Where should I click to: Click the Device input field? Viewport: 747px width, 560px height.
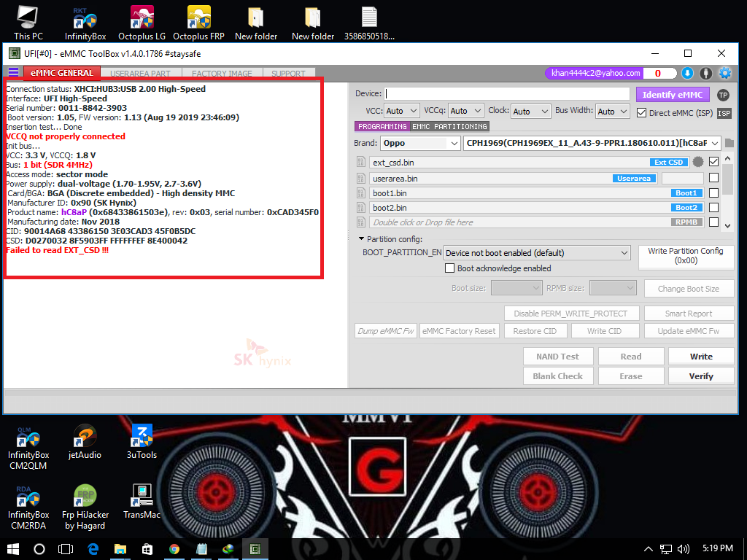tap(507, 93)
